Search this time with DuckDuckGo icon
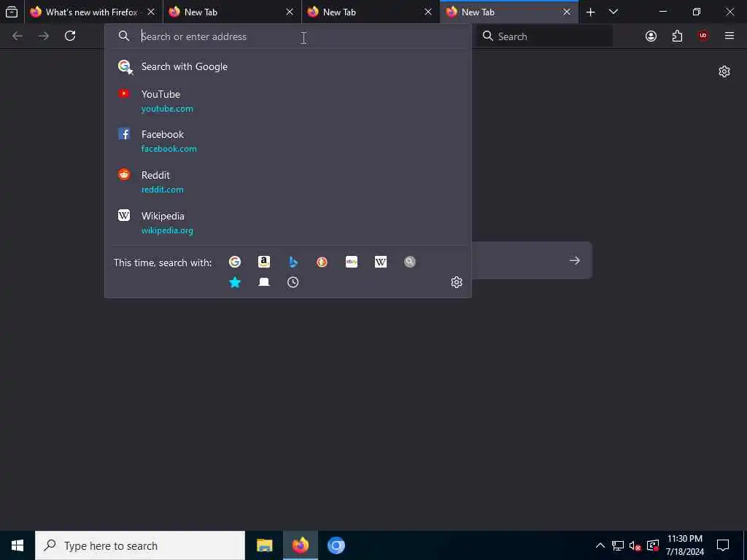This screenshot has width=747, height=560. [x=322, y=262]
